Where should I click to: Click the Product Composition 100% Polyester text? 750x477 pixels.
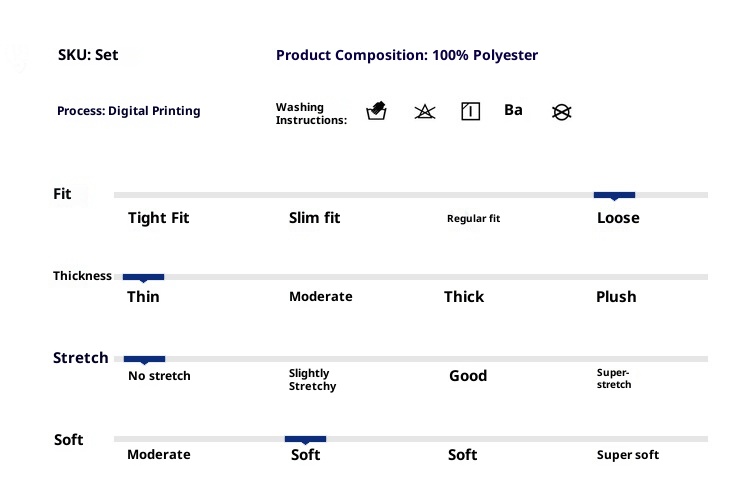pos(406,56)
